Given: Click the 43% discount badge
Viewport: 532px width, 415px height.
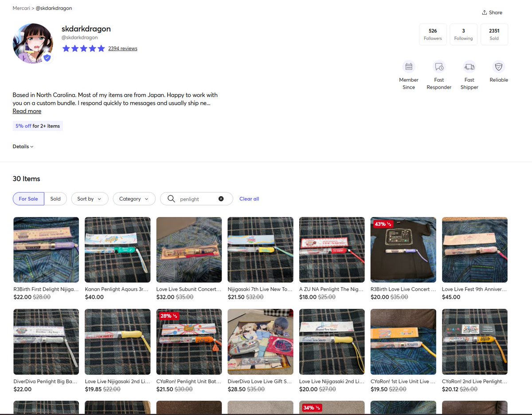Looking at the screenshot, I should tap(383, 224).
